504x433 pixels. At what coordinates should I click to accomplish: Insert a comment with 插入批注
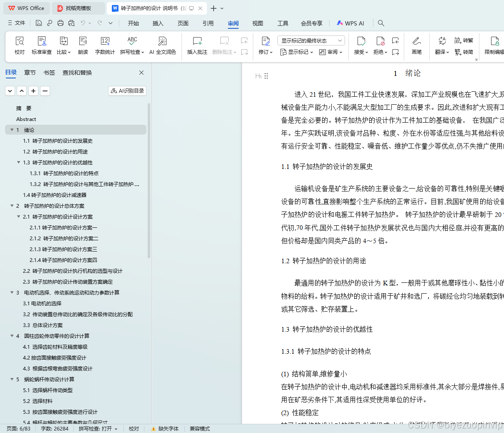coord(197,45)
